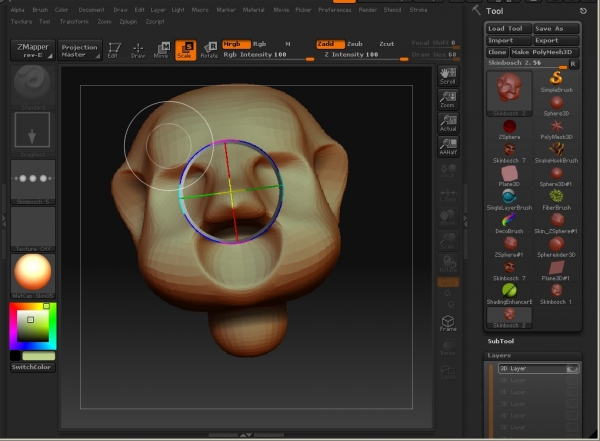This screenshot has width=600, height=441.
Task: Open the MatCap material selector
Action: click(33, 276)
